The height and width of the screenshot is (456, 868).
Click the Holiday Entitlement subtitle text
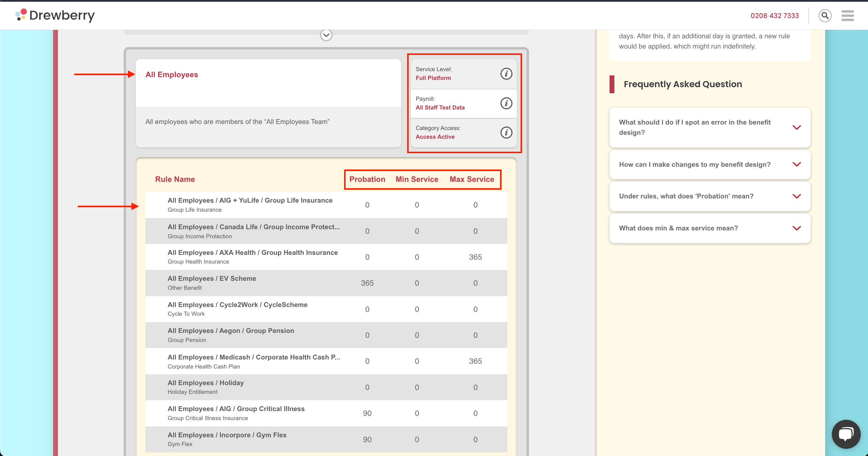tap(192, 392)
